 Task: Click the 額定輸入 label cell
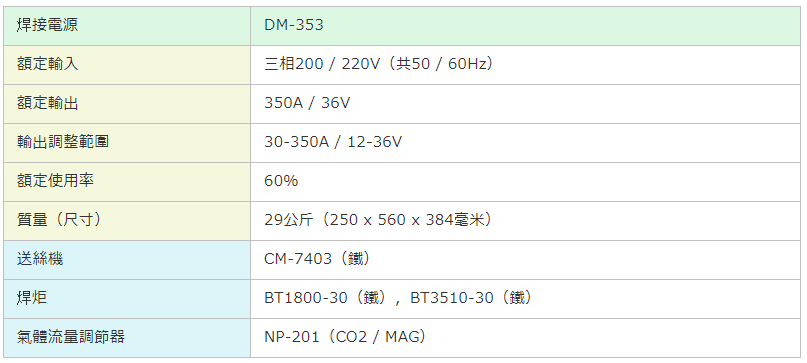(127, 65)
